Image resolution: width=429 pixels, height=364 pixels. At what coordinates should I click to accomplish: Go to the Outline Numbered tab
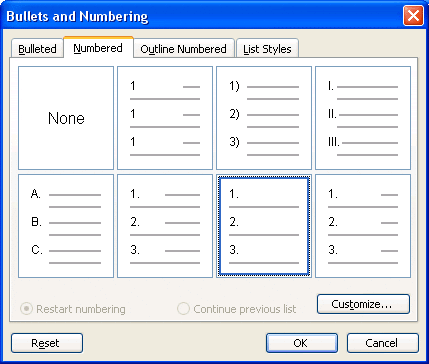tap(184, 49)
